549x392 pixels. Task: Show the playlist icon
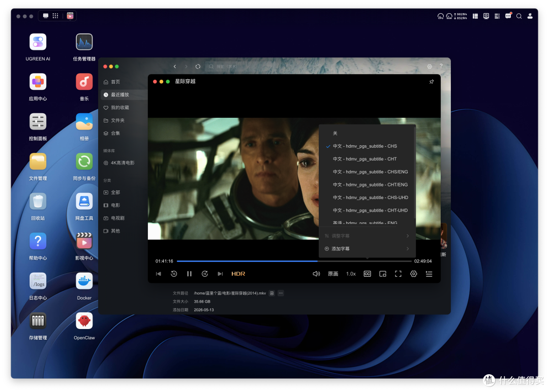[x=429, y=274]
